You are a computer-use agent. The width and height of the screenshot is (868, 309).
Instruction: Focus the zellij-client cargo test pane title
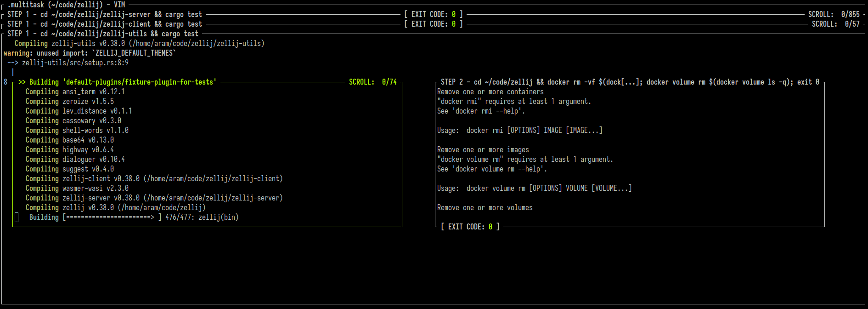[105, 24]
